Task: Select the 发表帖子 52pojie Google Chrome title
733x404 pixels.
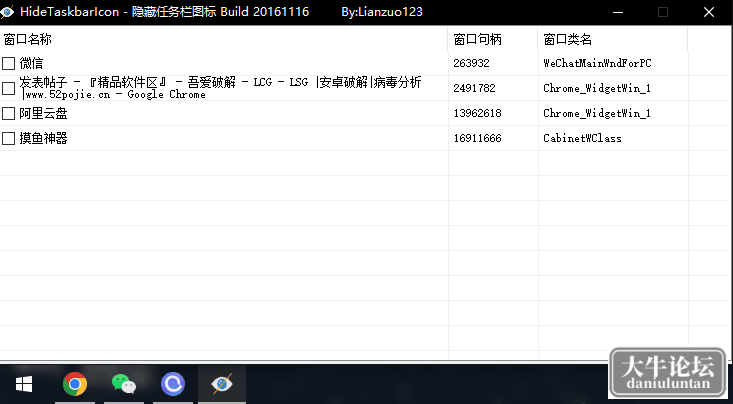Action: click(221, 88)
